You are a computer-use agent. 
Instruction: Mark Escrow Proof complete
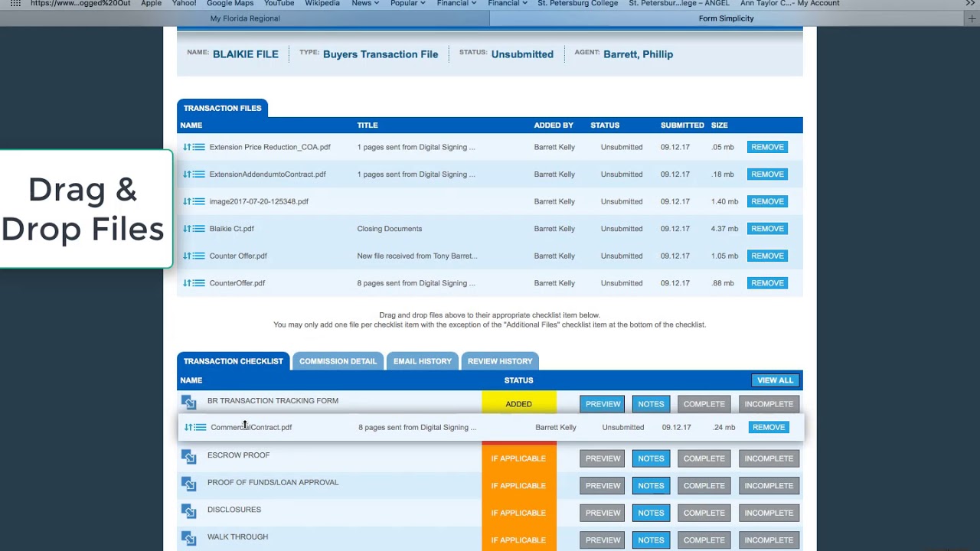(704, 458)
